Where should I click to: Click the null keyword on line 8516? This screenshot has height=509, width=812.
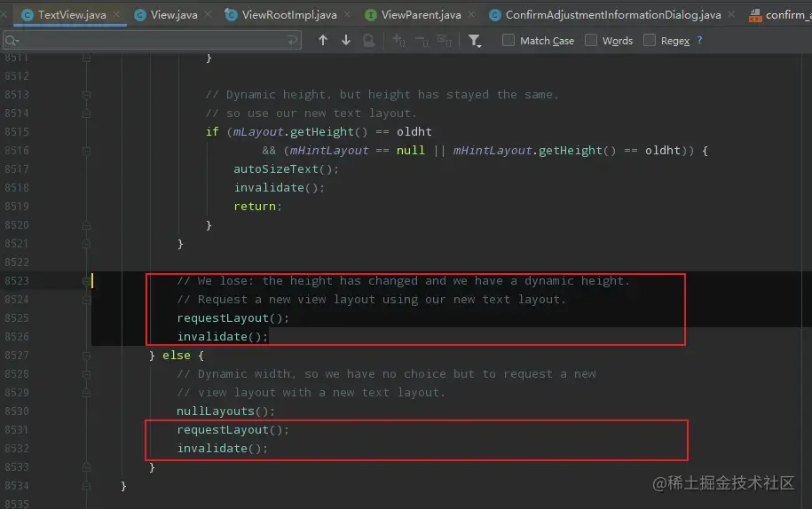point(410,151)
